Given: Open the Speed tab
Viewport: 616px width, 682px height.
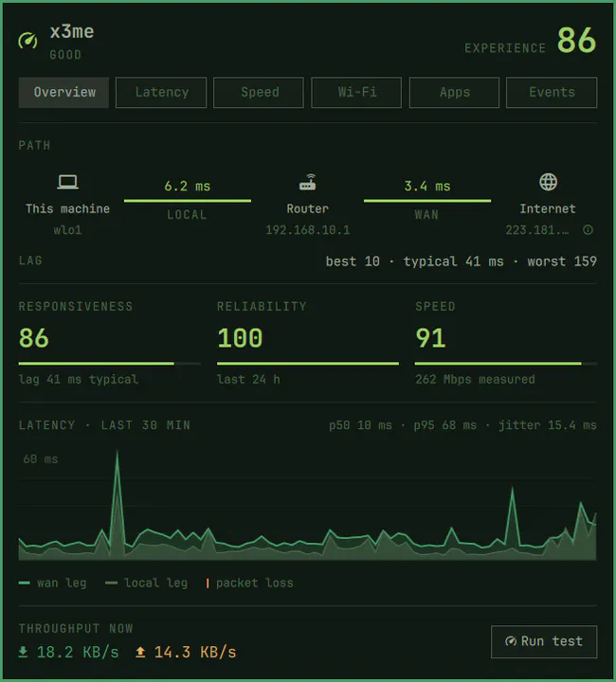Looking at the screenshot, I should tap(259, 92).
